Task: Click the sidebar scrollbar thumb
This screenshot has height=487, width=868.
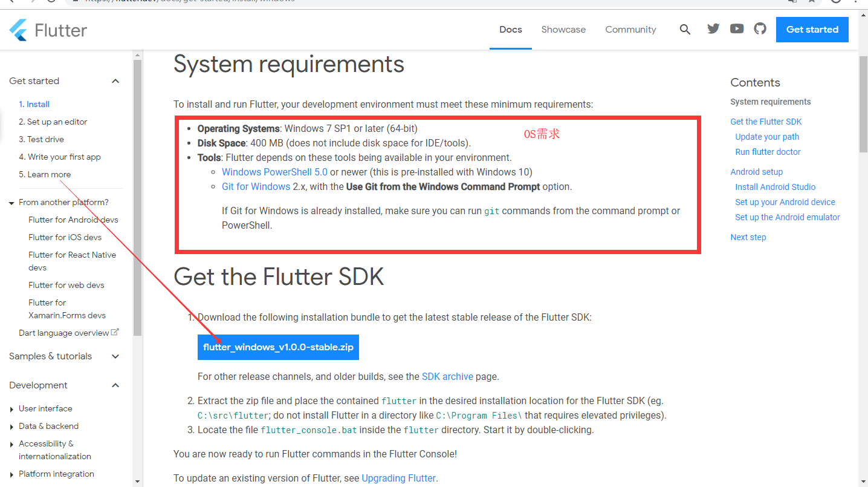Action: click(138, 198)
